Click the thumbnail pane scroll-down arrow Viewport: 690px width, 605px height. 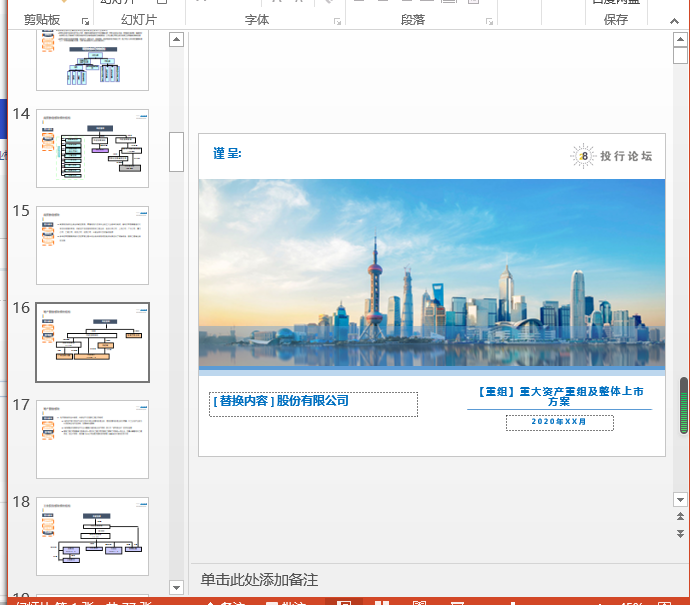point(176,587)
